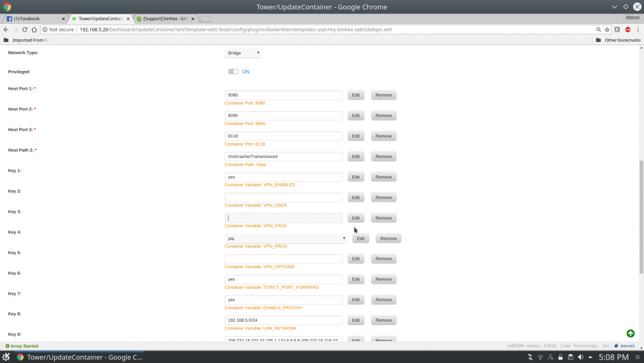Switch to the Tower/UpdateContainer tab
The width and height of the screenshot is (644, 363).
coord(100,19)
